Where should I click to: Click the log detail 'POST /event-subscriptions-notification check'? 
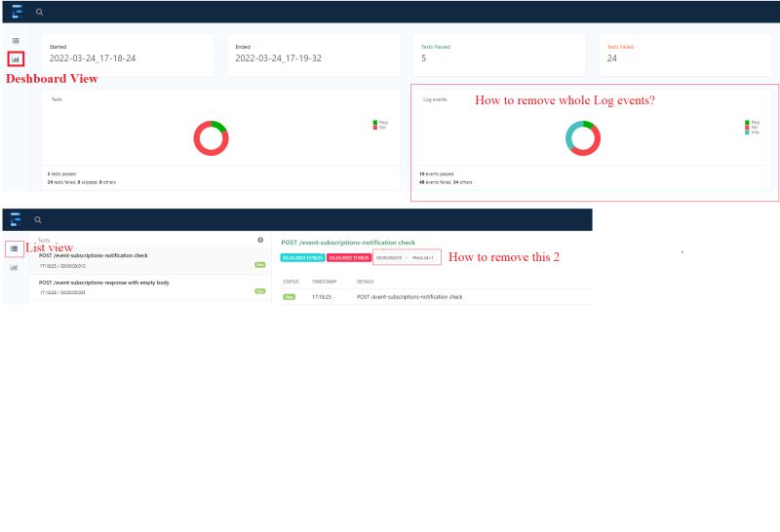click(409, 297)
